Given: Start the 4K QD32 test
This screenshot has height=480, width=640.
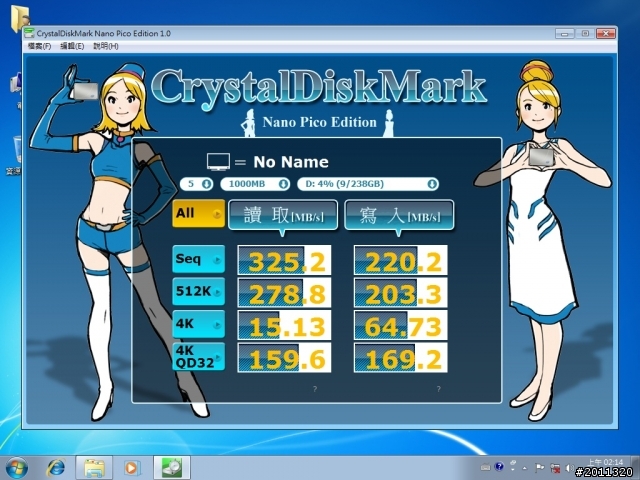Looking at the screenshot, I should click(198, 356).
